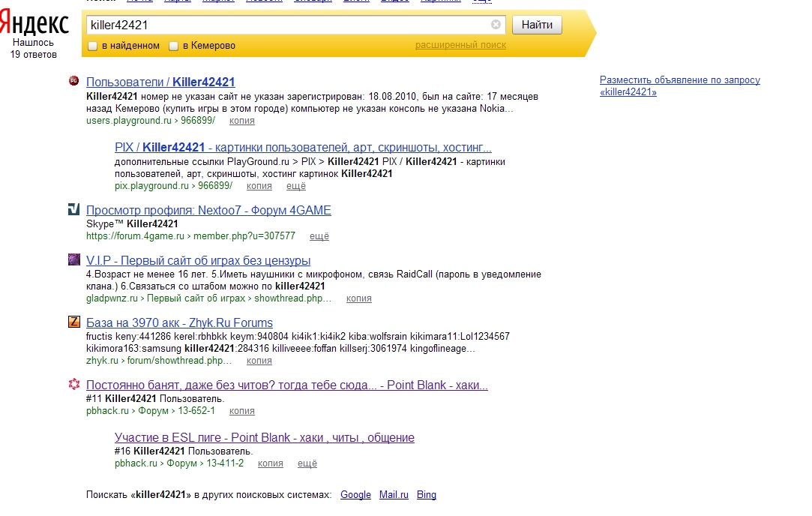This screenshot has height=516, width=812.
Task: Toggle the "в Кемерово" checkbox
Action: pyautogui.click(x=174, y=46)
